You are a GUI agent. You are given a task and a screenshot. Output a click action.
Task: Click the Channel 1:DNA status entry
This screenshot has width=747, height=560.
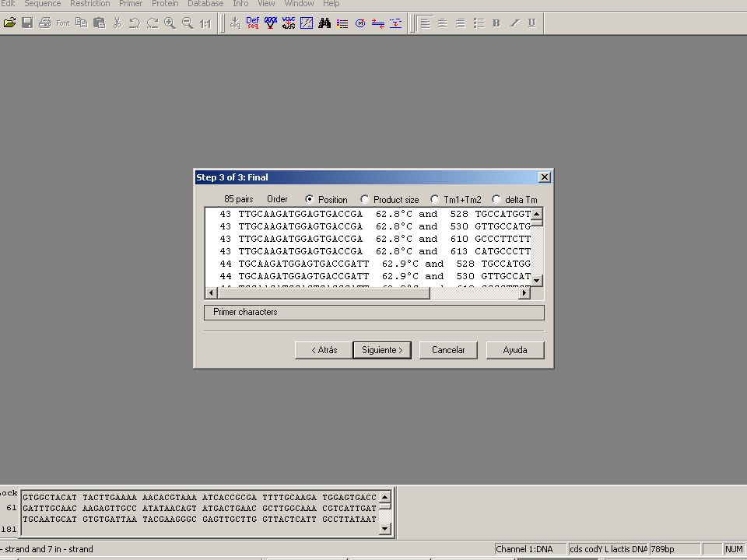tap(530, 549)
